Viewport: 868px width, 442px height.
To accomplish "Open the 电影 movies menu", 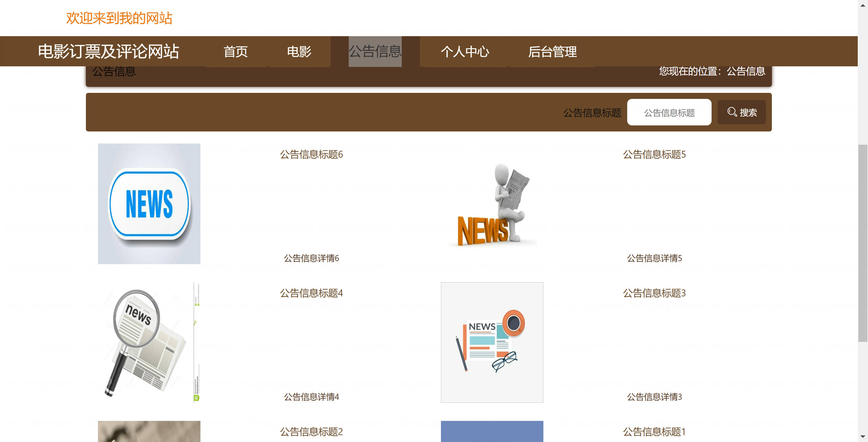I will 299,52.
